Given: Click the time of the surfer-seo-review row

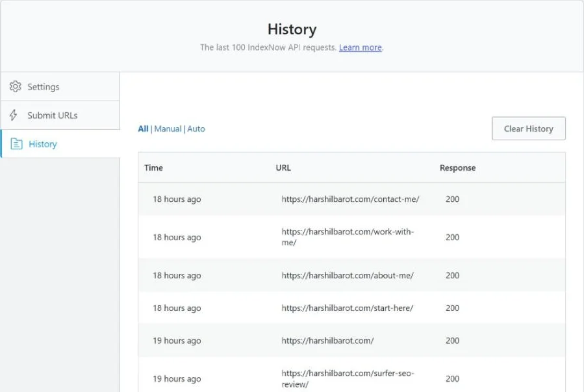Looking at the screenshot, I should pyautogui.click(x=177, y=378).
